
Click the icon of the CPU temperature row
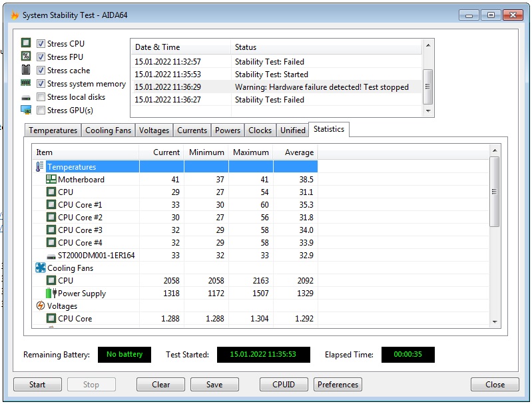point(51,192)
